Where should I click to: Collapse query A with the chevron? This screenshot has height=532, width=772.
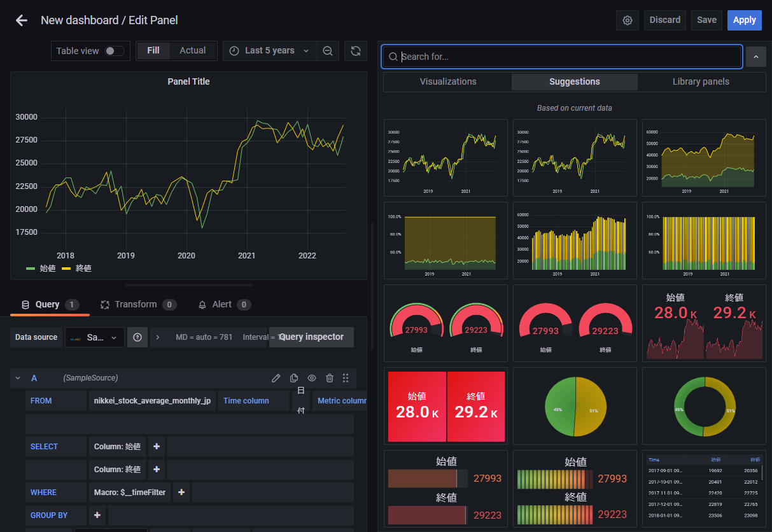(x=18, y=378)
